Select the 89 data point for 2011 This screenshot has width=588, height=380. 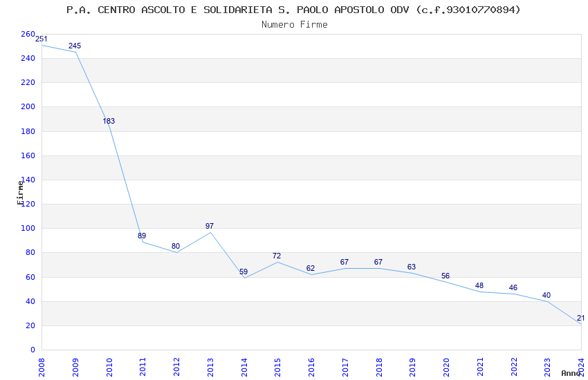click(142, 236)
